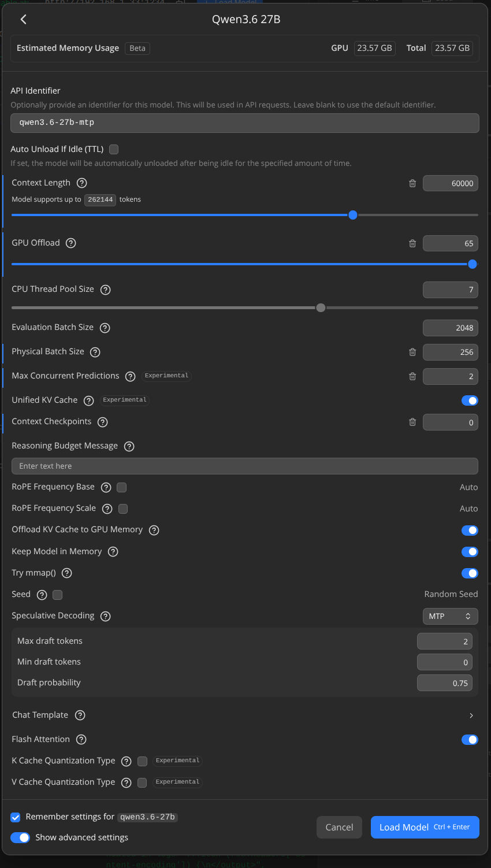491x868 pixels.
Task: Click the Physical Batch Size field 256
Action: [450, 352]
